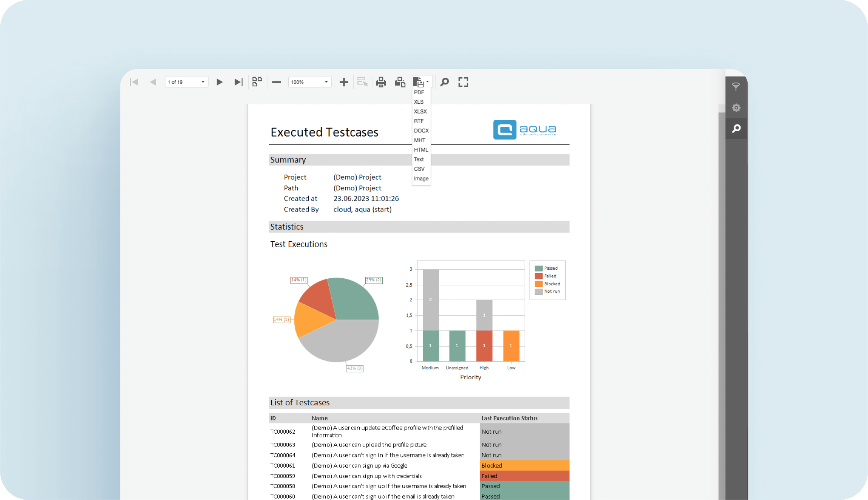Viewport: 868px width, 500px height.
Task: Open the search magnifier in the toolbar
Action: coord(444,82)
